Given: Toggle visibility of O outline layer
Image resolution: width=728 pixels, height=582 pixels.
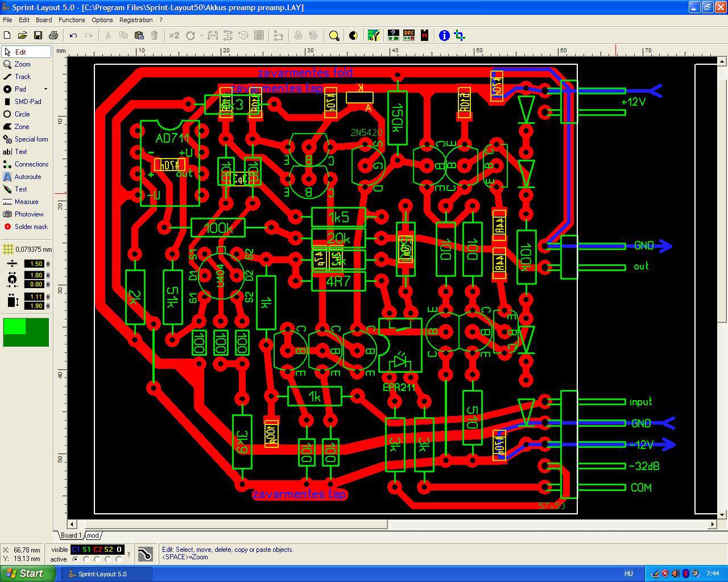Looking at the screenshot, I should tap(119, 550).
